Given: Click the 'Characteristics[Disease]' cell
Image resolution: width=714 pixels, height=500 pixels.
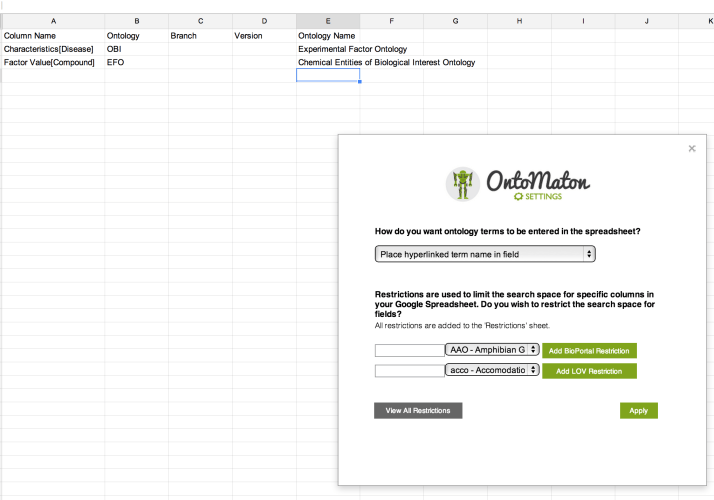Looking at the screenshot, I should pyautogui.click(x=53, y=49).
